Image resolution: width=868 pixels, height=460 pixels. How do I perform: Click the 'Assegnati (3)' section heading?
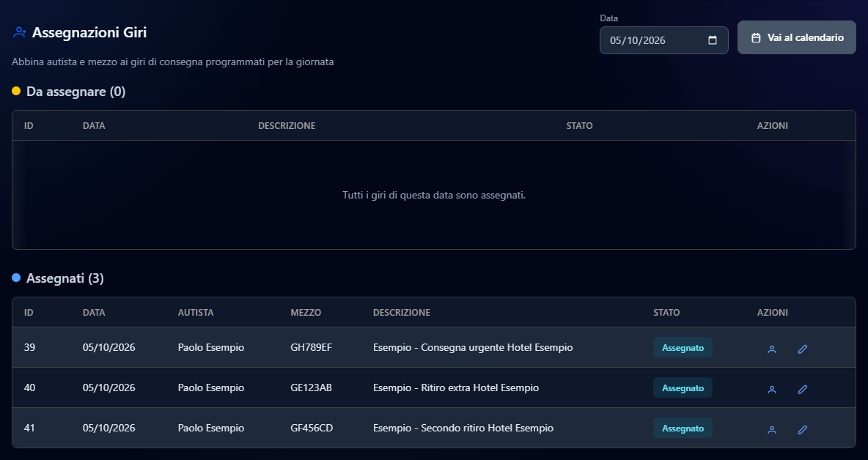(65, 278)
